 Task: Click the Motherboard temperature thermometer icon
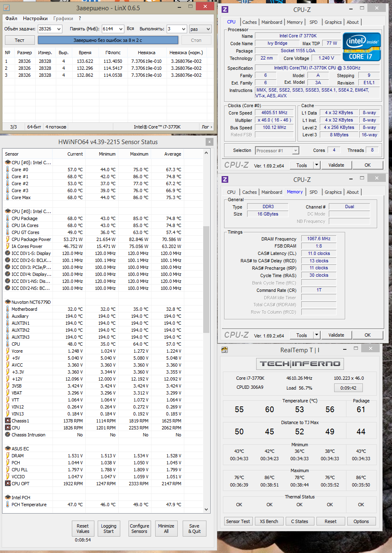pyautogui.click(x=7, y=309)
